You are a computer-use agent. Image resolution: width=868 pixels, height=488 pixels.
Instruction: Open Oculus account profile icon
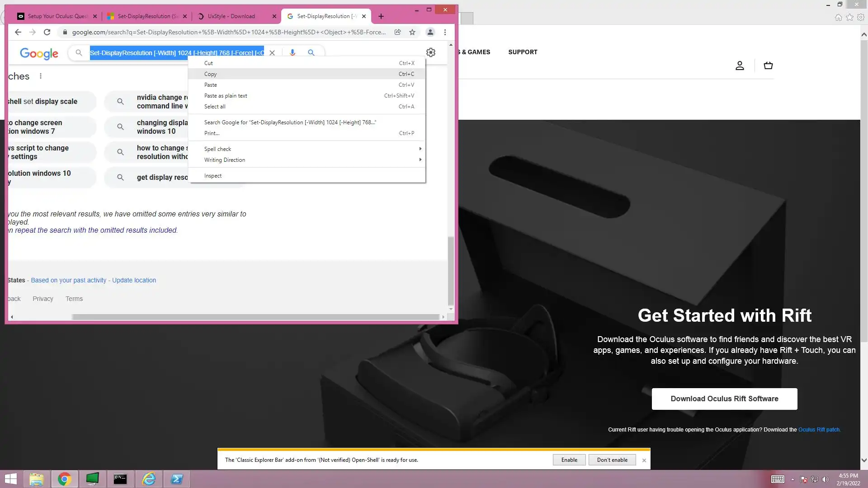(740, 66)
